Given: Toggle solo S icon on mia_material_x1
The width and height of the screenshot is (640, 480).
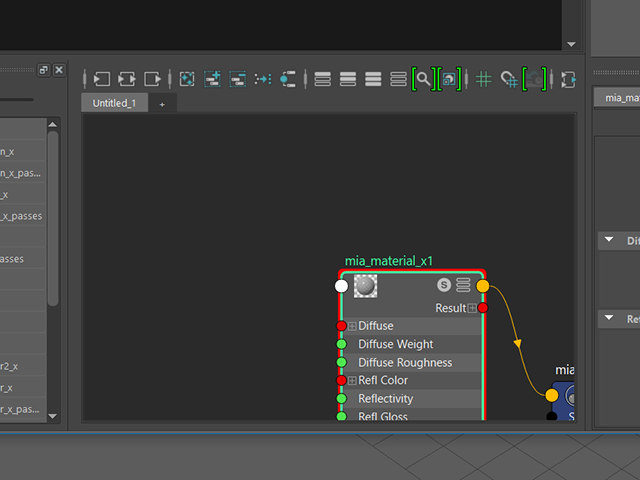Looking at the screenshot, I should pyautogui.click(x=444, y=285).
